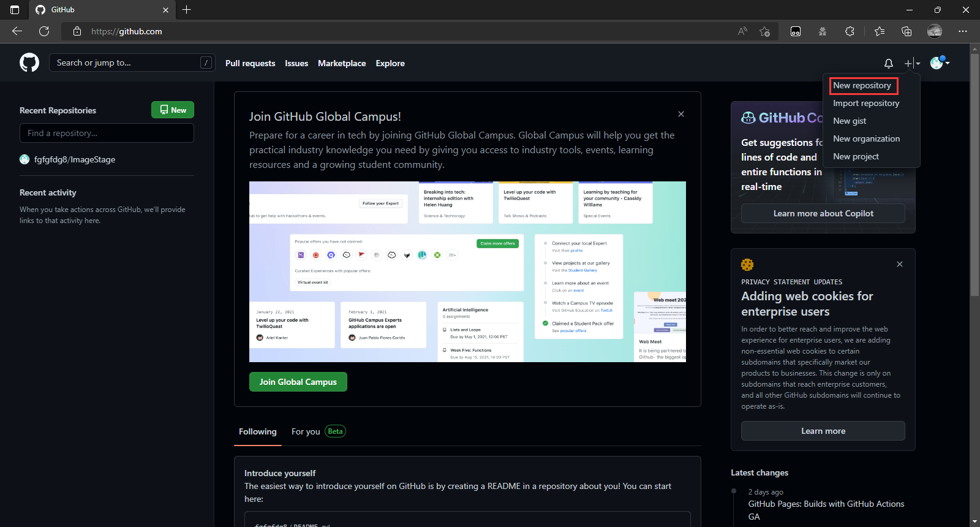Go back in browser
Image resolution: width=980 pixels, height=527 pixels.
tap(17, 31)
